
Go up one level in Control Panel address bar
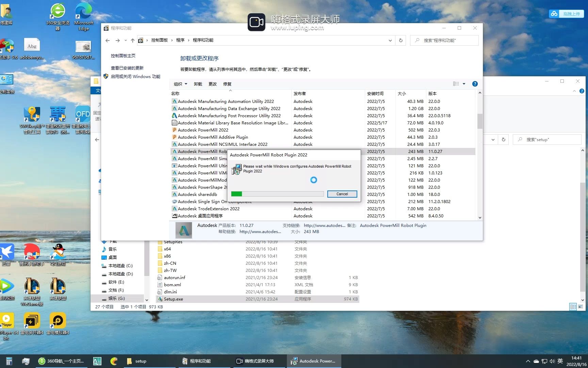point(133,40)
